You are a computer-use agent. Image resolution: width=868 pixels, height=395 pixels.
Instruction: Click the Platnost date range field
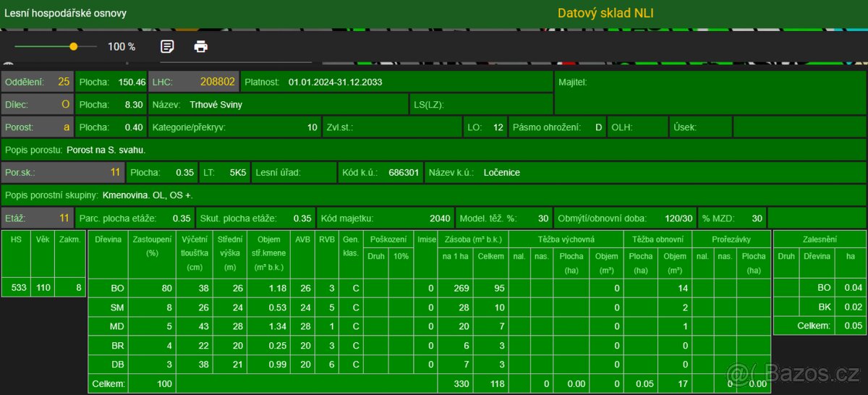pyautogui.click(x=335, y=82)
